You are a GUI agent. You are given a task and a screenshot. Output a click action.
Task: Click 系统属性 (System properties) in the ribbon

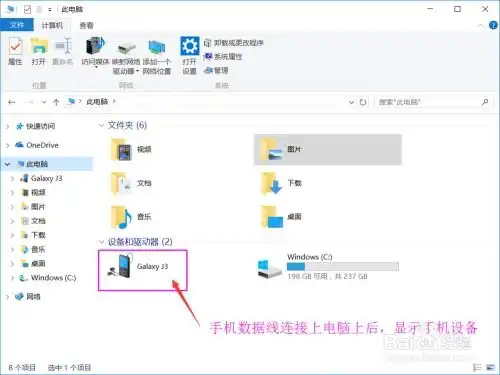pos(223,56)
